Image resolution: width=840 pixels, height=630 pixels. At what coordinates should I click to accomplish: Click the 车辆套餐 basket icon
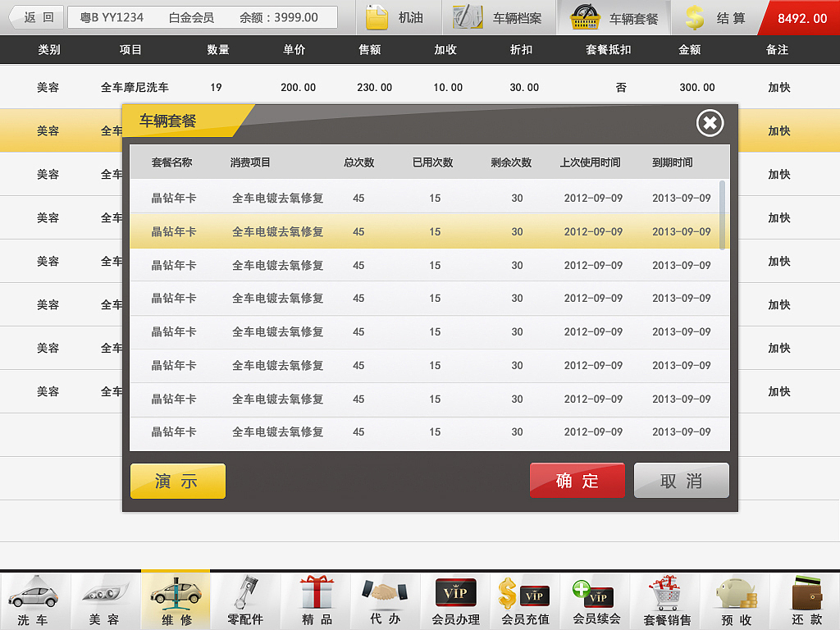click(584, 17)
